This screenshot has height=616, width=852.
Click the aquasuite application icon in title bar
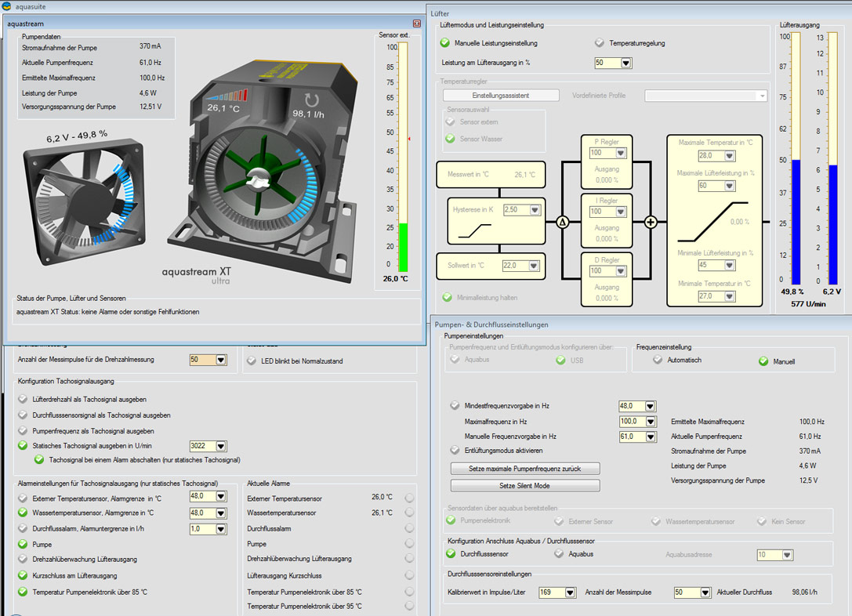[x=6, y=6]
